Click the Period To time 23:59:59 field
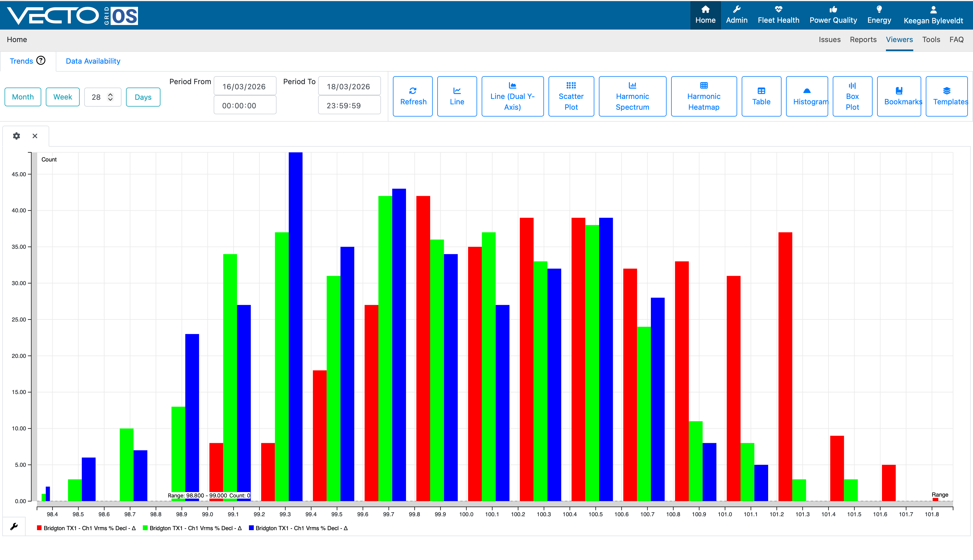The width and height of the screenshot is (973, 560). point(349,105)
